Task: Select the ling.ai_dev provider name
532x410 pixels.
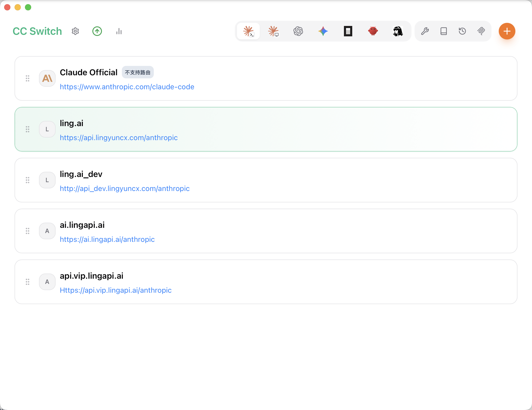Action: tap(81, 174)
